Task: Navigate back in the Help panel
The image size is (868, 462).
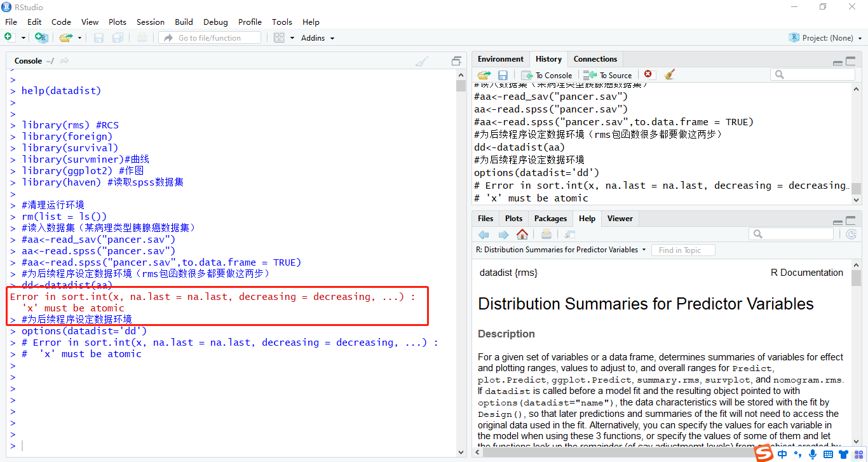Action: [x=484, y=234]
